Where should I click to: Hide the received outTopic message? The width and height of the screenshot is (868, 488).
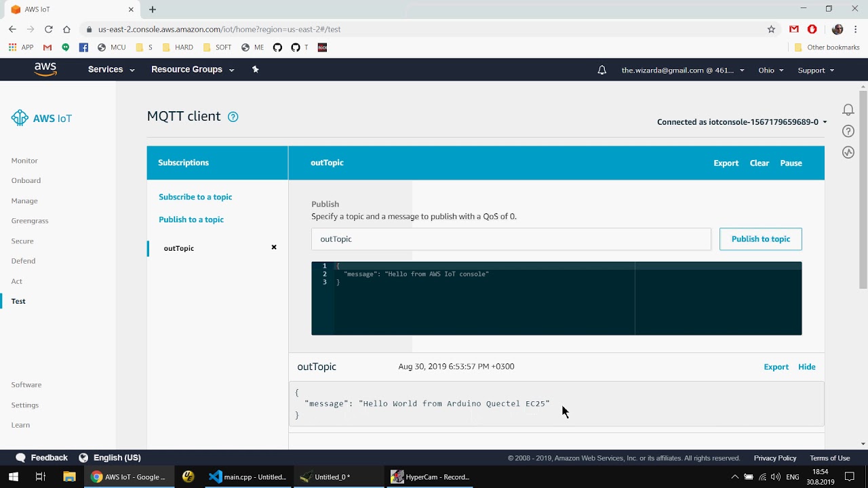point(807,367)
